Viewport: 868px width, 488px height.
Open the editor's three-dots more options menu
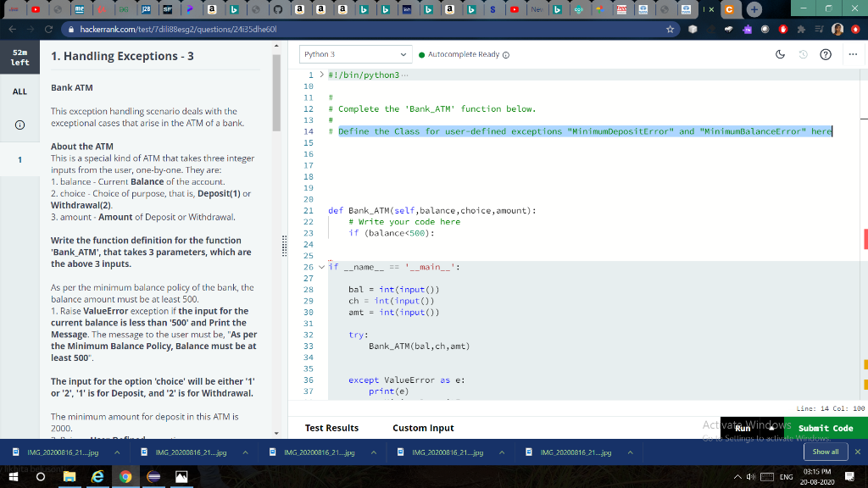click(x=851, y=55)
